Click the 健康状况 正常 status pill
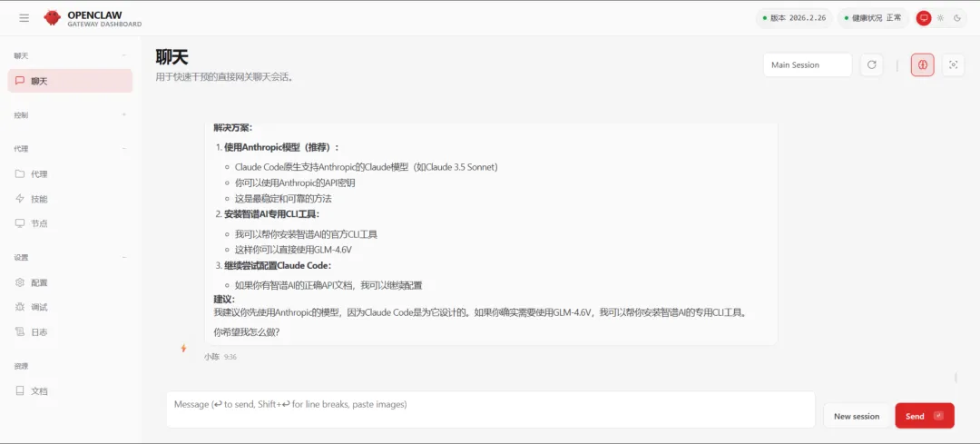The height and width of the screenshot is (444, 980). [x=873, y=18]
